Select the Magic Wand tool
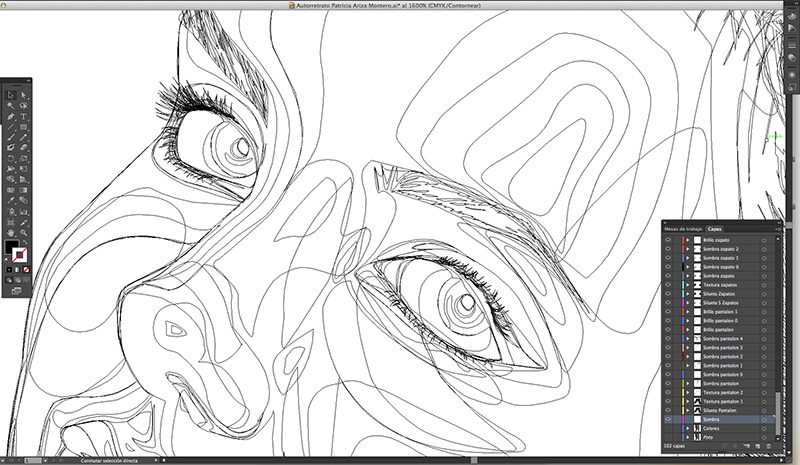Viewport: 800px width, 465px height. pyautogui.click(x=9, y=105)
